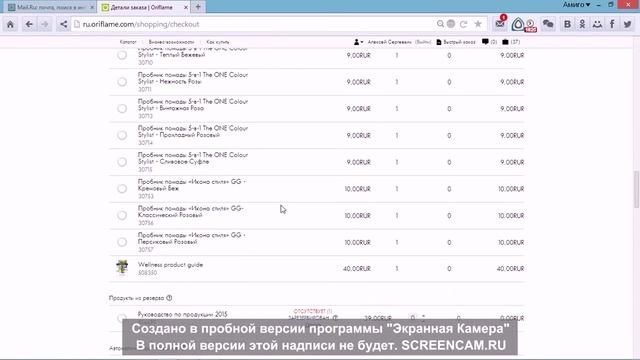Click the Алексей Сергеевич account link
The image size is (640, 360).
[389, 42]
